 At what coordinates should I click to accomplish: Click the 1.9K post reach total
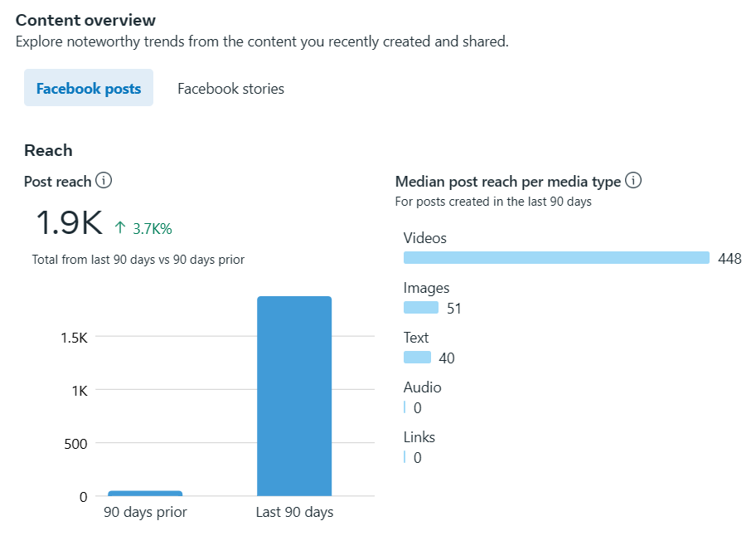[x=69, y=223]
